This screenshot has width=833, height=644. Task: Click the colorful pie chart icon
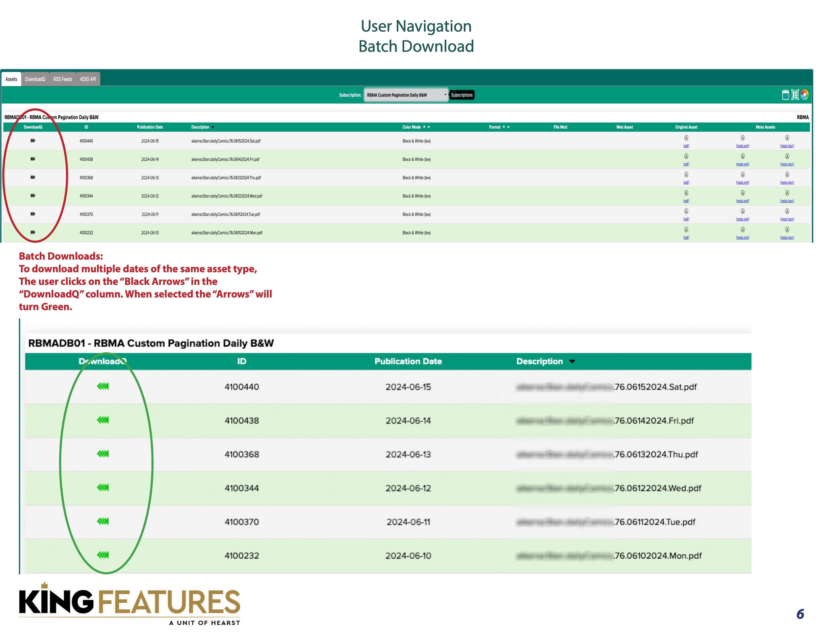(804, 95)
